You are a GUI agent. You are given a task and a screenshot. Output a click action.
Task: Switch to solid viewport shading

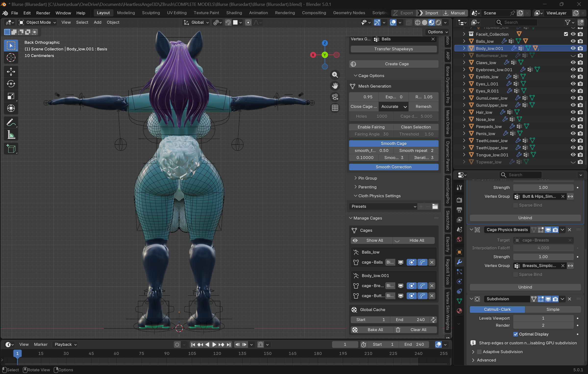coord(425,23)
